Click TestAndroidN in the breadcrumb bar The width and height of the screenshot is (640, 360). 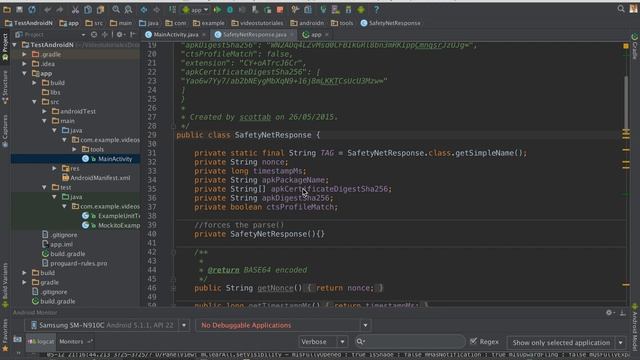point(29,23)
